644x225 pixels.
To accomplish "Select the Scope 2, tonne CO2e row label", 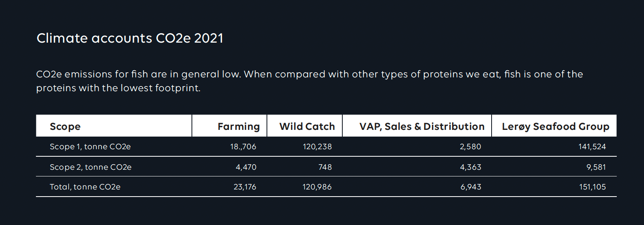I will point(90,167).
